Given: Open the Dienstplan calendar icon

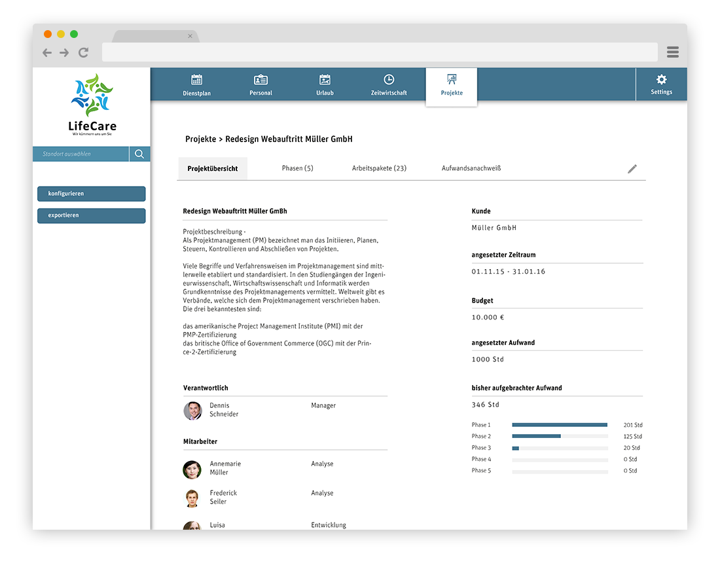Looking at the screenshot, I should [x=196, y=80].
